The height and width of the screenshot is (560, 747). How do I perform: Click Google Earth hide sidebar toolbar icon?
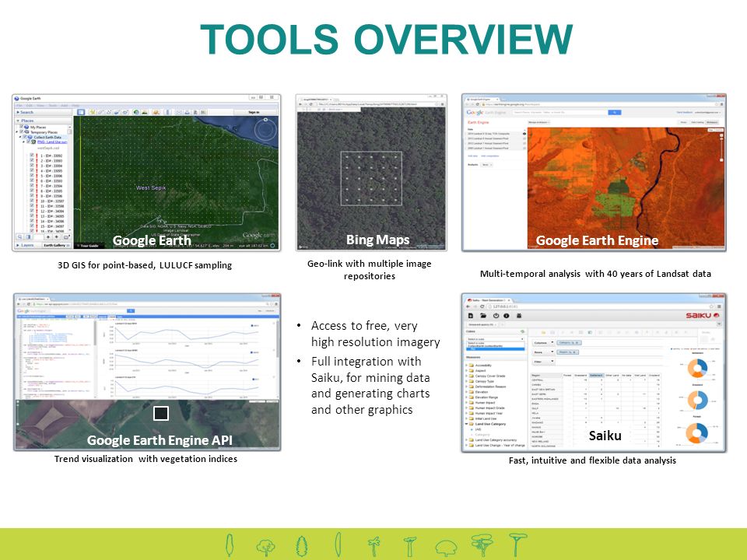tap(81, 112)
